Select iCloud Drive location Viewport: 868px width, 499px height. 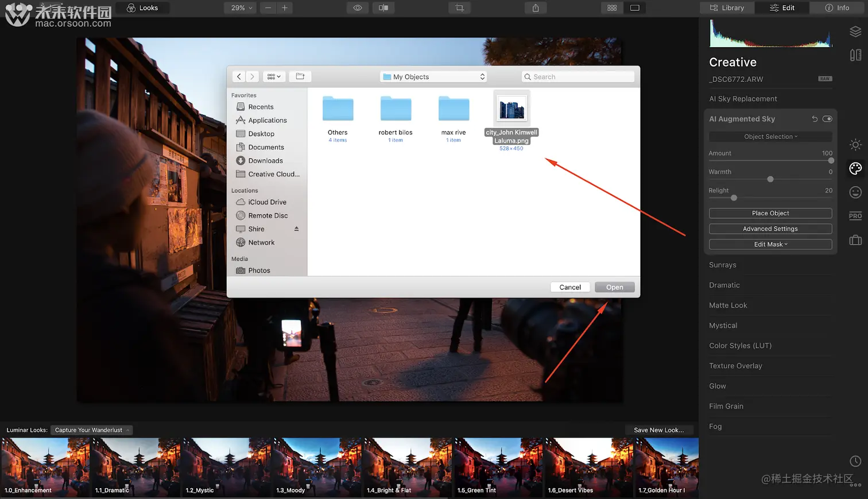click(267, 202)
